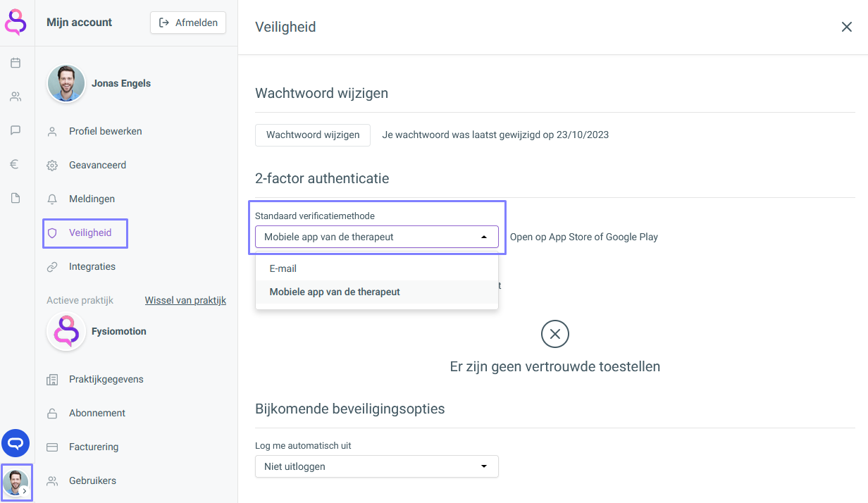Click the X-circle no trusted devices icon
Image resolution: width=868 pixels, height=503 pixels.
pyautogui.click(x=555, y=334)
